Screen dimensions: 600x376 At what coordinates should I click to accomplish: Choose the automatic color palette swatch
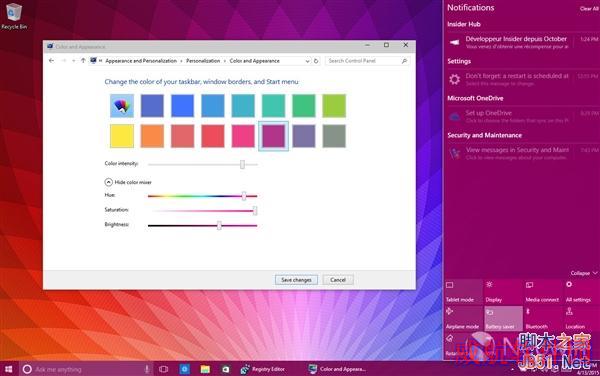pos(122,106)
